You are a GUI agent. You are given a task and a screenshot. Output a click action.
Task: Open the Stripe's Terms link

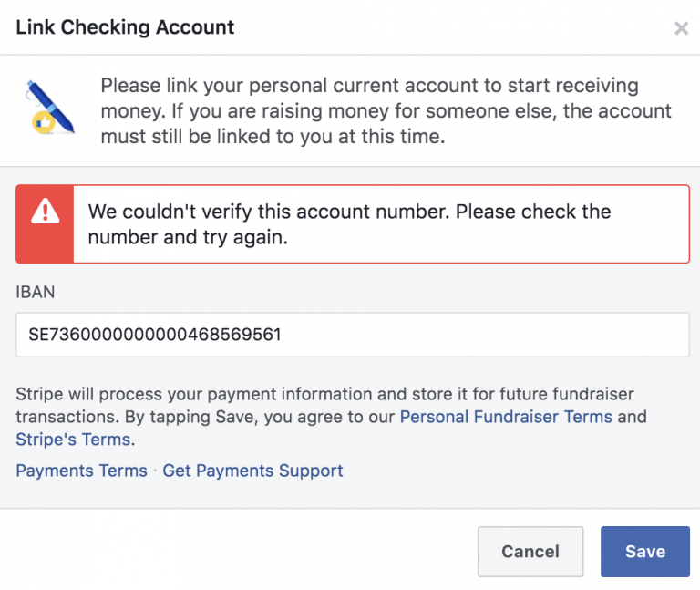click(74, 440)
